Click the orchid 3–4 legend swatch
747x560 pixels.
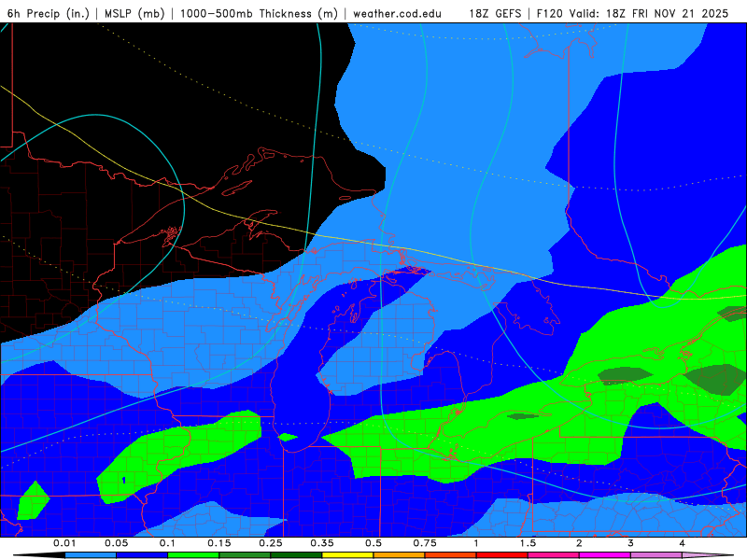(x=656, y=555)
